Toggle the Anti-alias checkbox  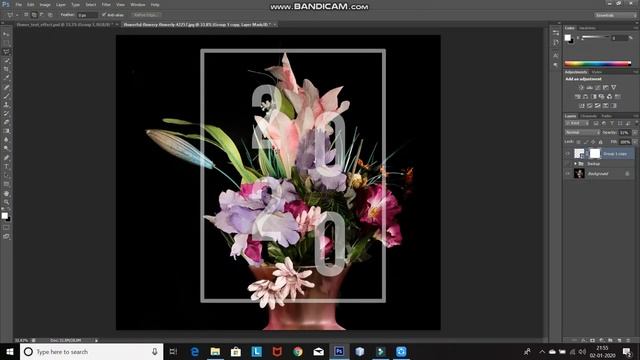104,15
